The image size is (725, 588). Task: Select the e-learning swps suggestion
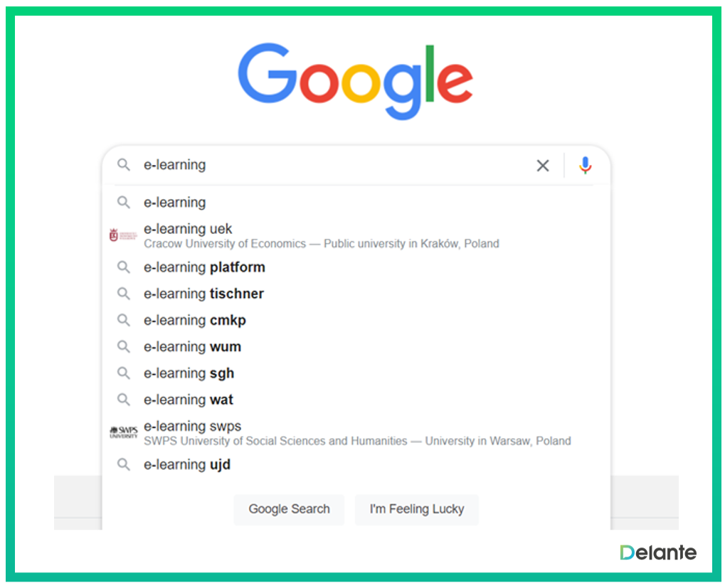(193, 427)
